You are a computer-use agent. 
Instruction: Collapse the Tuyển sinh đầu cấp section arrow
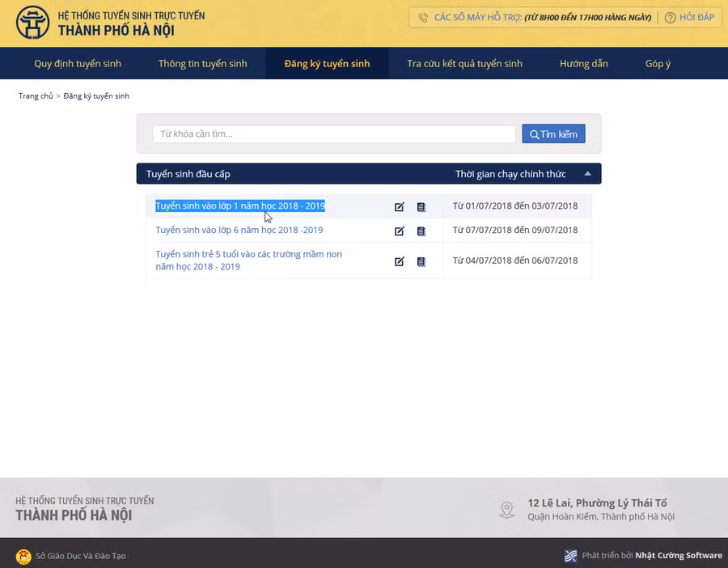point(588,174)
